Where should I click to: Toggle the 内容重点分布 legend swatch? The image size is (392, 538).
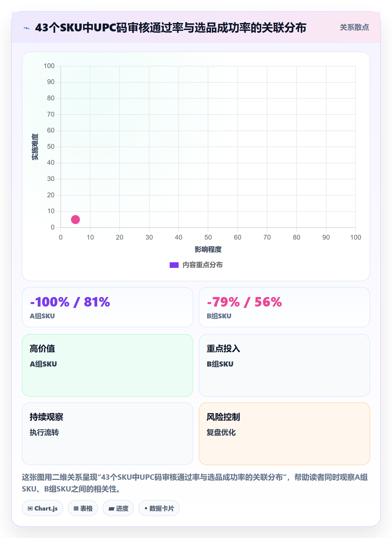pos(174,265)
